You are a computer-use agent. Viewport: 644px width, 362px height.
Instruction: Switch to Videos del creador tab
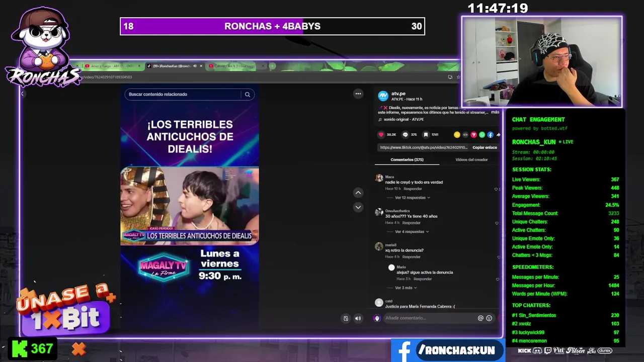point(471,159)
